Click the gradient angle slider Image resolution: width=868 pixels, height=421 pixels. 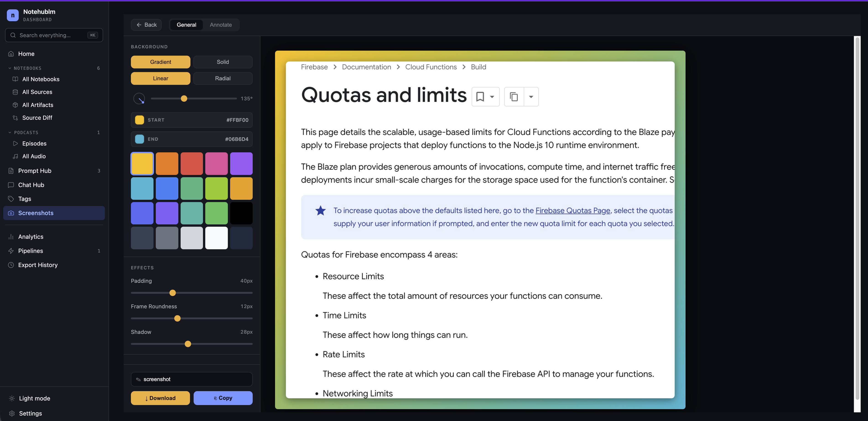tap(194, 99)
